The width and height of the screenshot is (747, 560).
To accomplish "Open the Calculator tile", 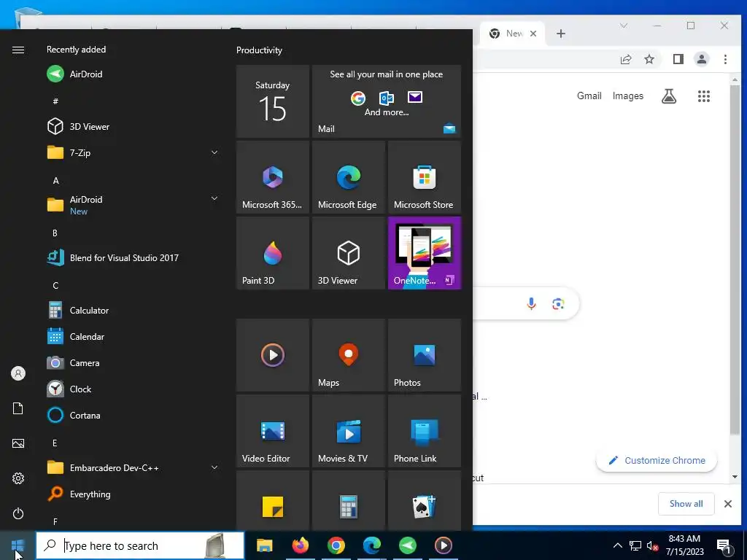I will pyautogui.click(x=348, y=501).
